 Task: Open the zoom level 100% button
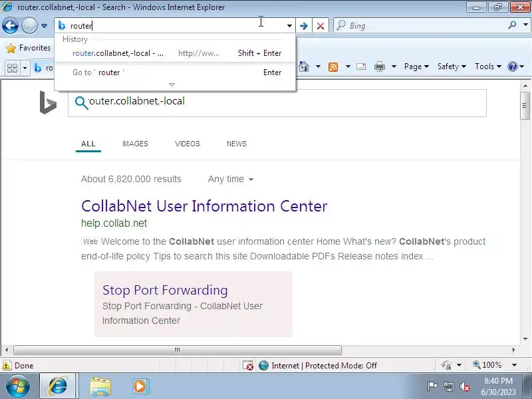tap(487, 365)
